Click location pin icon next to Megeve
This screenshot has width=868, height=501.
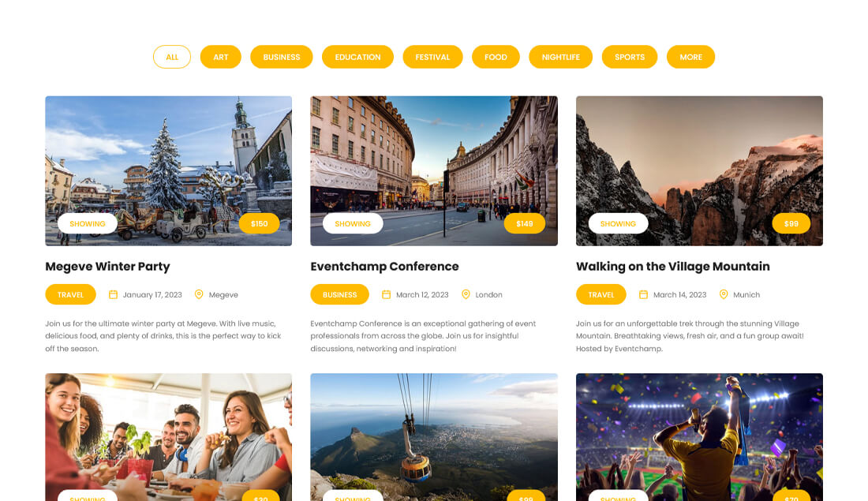point(199,294)
